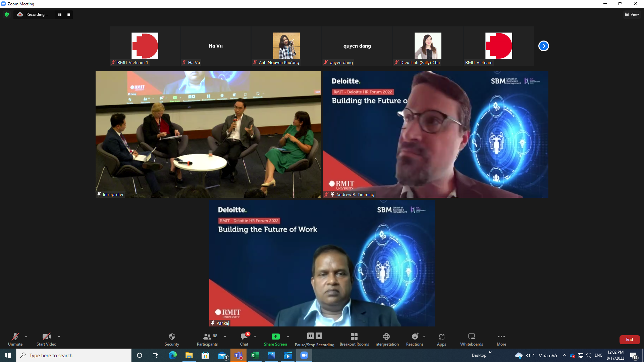This screenshot has height=362, width=644.
Task: Open the Participants panel
Action: click(x=207, y=339)
